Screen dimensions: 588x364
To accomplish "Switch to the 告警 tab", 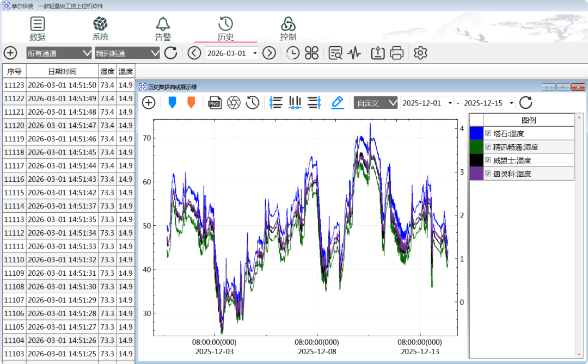I will [163, 29].
